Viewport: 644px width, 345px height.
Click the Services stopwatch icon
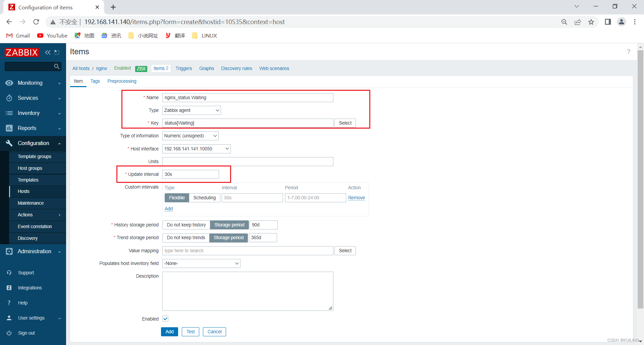coord(9,98)
